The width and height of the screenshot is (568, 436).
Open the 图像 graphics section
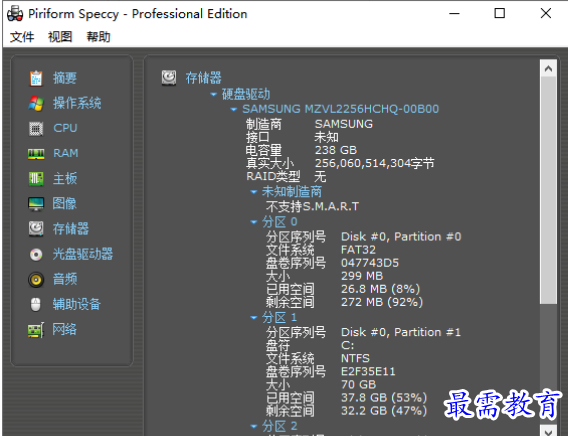pyautogui.click(x=64, y=204)
